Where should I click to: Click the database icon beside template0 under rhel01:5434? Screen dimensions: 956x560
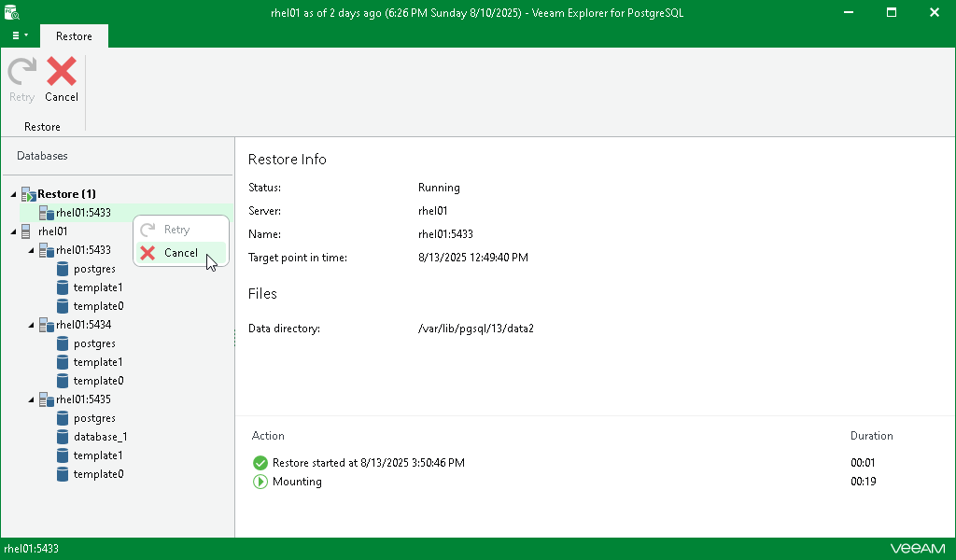coord(63,381)
